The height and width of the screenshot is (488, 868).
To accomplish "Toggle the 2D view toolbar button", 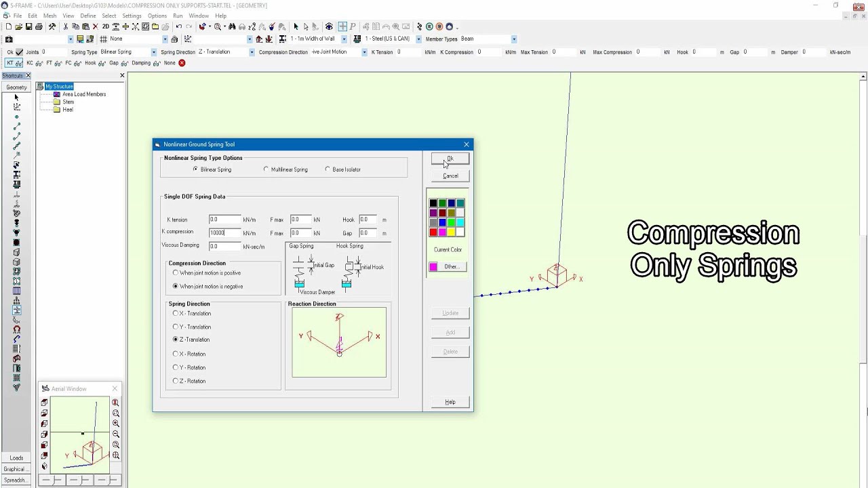I will click(x=105, y=27).
